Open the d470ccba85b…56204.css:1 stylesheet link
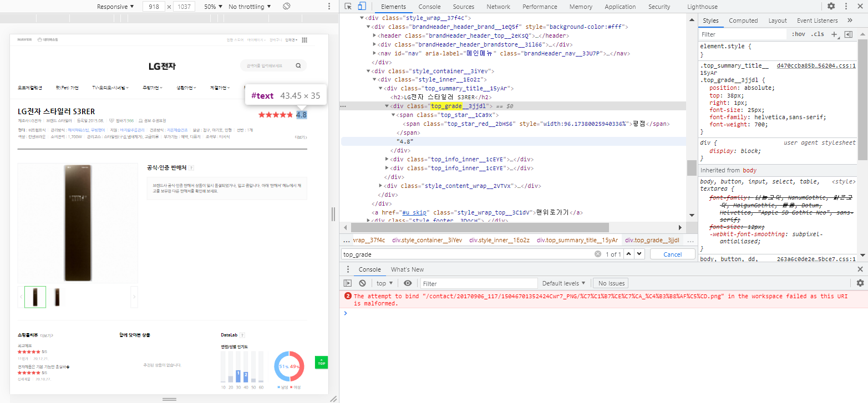The height and width of the screenshot is (403, 868). click(x=816, y=65)
